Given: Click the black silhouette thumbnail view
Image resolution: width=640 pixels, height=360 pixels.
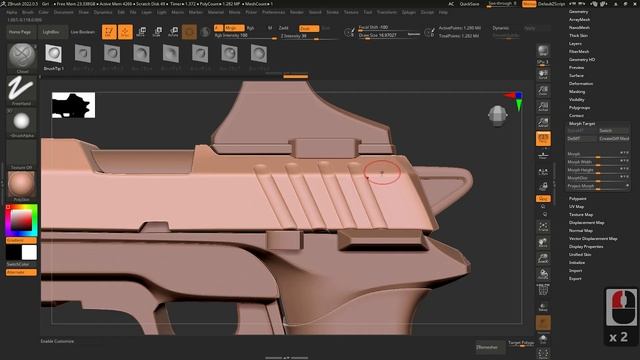Looking at the screenshot, I should tap(73, 105).
